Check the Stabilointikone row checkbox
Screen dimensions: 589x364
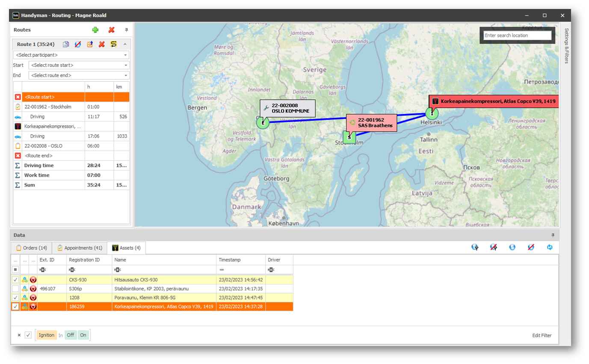click(x=15, y=289)
